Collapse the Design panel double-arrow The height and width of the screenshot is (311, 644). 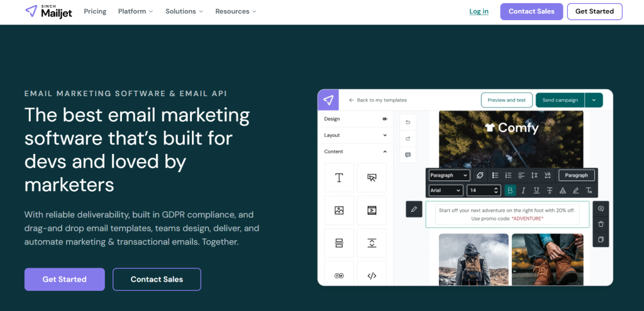click(385, 119)
